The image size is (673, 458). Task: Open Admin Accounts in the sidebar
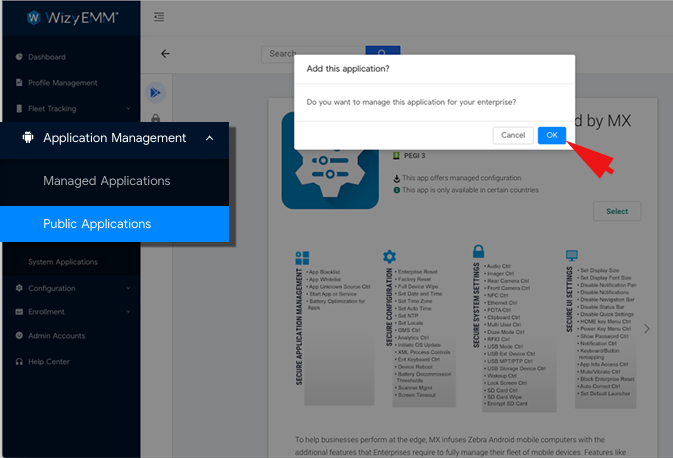coord(56,336)
